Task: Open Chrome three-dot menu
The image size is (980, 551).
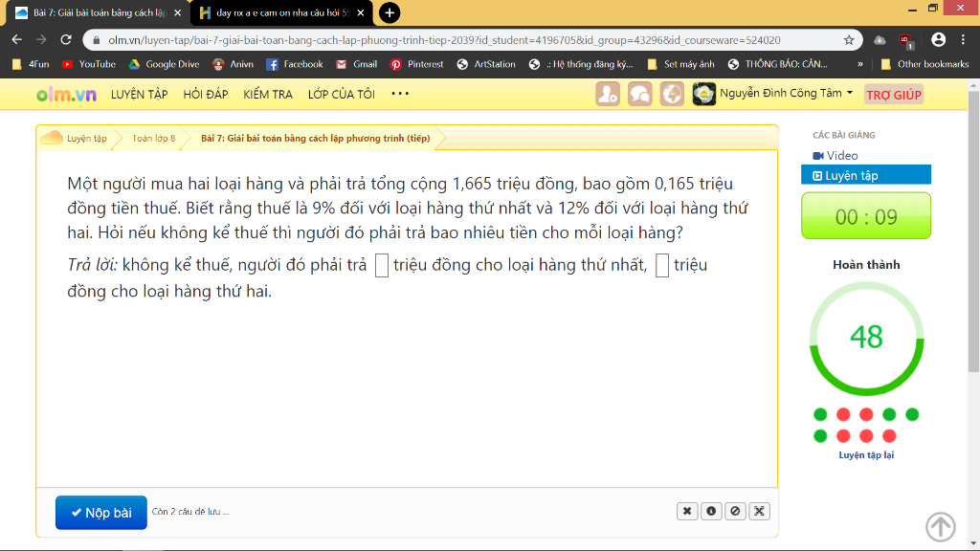Action: tap(963, 40)
